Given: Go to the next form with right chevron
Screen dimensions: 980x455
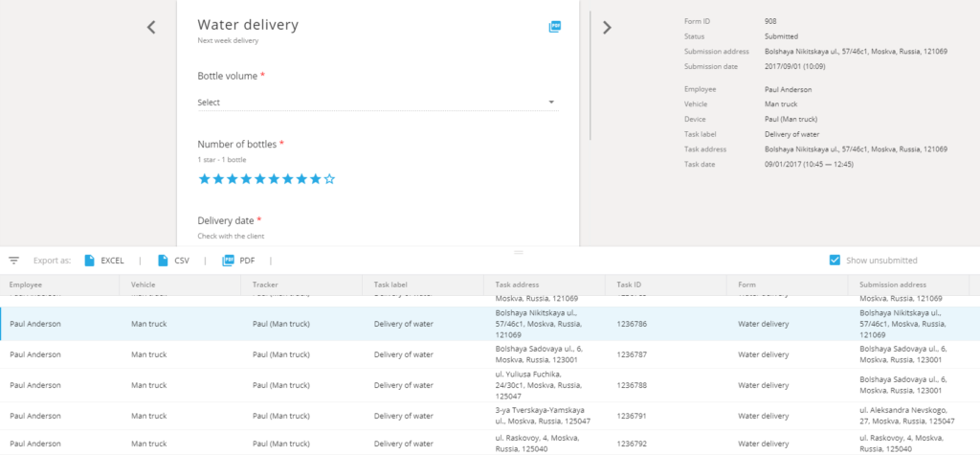Looking at the screenshot, I should (x=607, y=27).
